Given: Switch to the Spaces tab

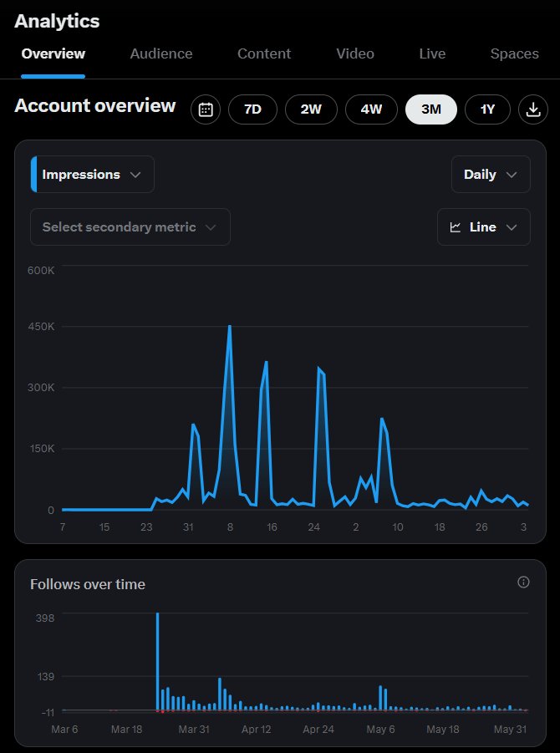Looking at the screenshot, I should 514,53.
